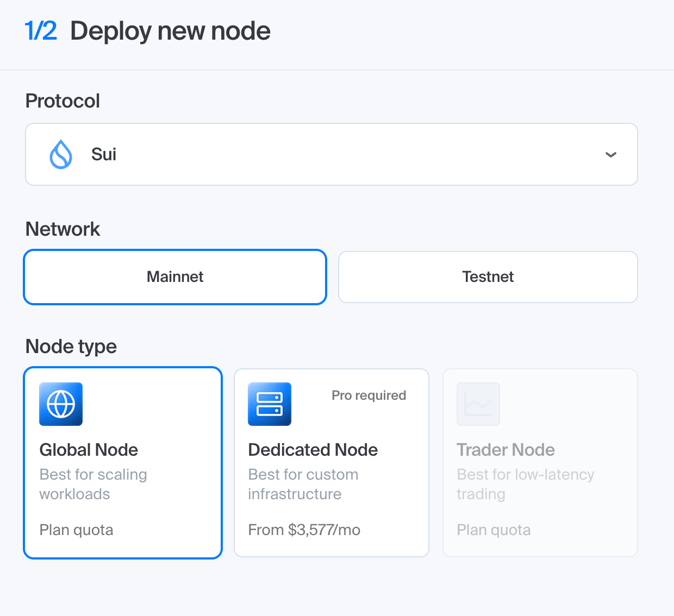Click the Trader Node chart icon
674x616 pixels.
(478, 404)
